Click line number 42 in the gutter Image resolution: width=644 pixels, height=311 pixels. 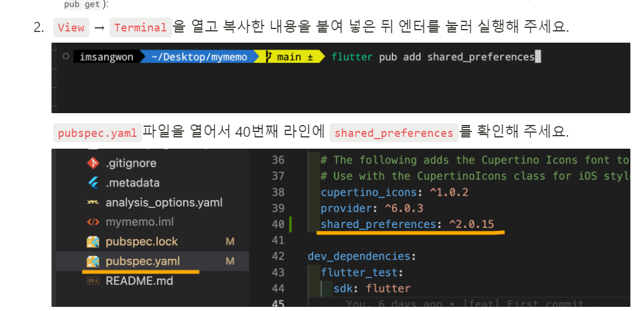click(278, 256)
